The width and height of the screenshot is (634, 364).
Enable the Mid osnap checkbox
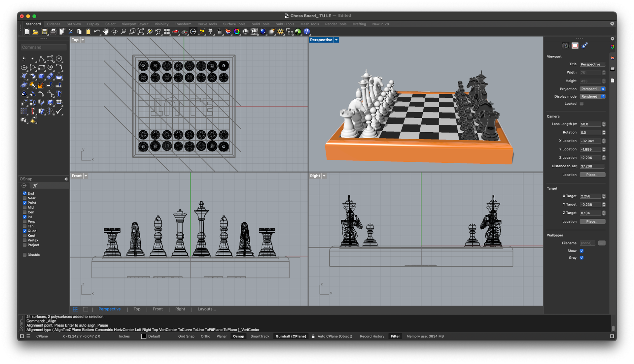[x=25, y=208]
